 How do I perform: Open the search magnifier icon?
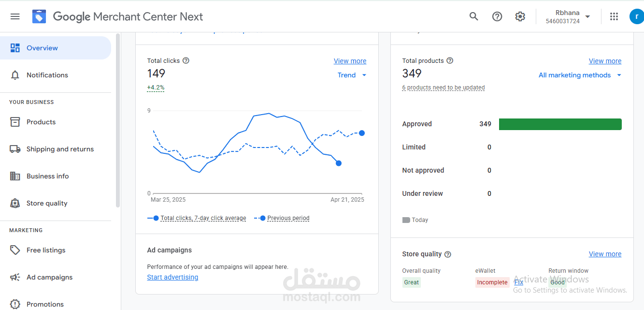click(x=473, y=16)
